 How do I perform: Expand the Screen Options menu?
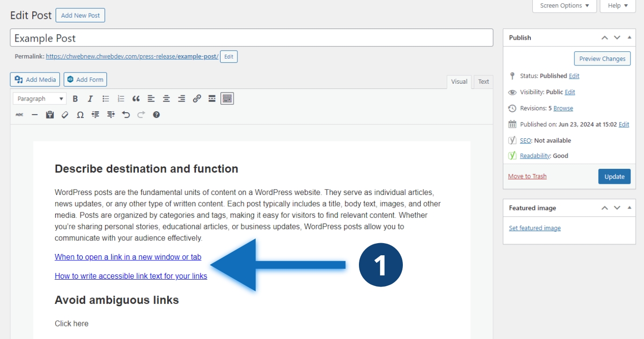tap(565, 6)
